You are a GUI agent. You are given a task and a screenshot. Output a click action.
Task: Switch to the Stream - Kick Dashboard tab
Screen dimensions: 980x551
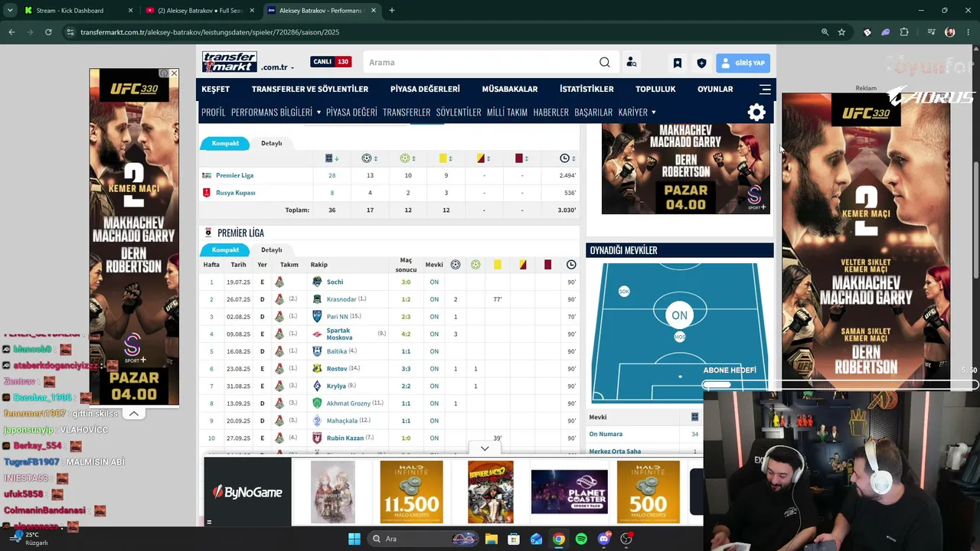pyautogui.click(x=77, y=11)
